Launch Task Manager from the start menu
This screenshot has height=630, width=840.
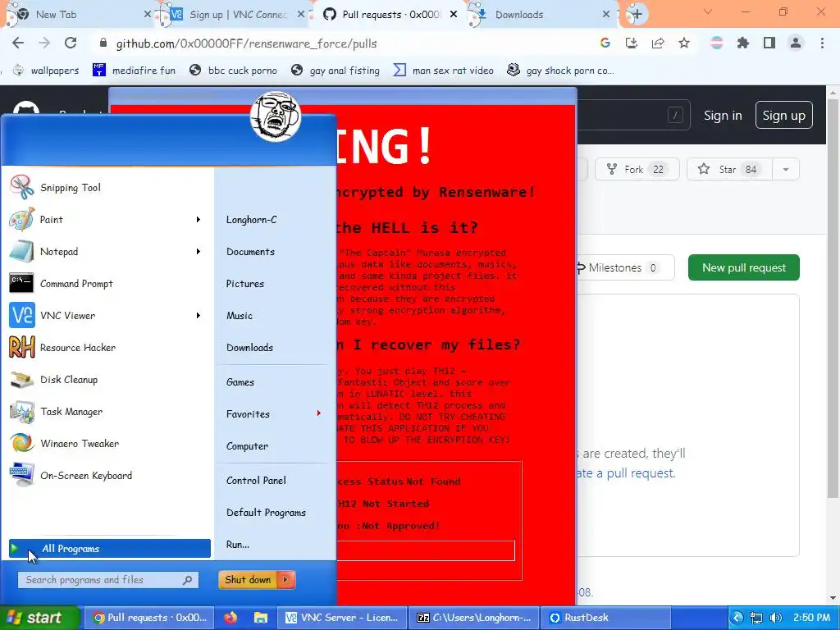(71, 412)
